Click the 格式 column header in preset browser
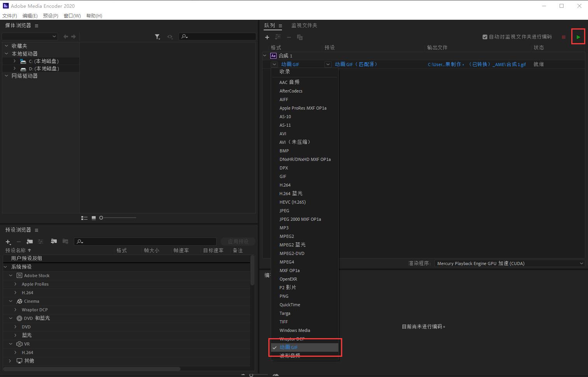 click(122, 251)
